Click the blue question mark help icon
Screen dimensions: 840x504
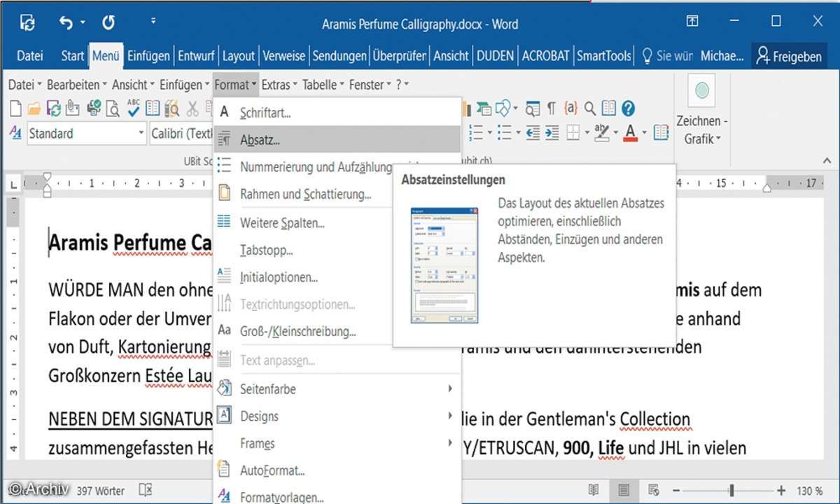click(x=628, y=108)
